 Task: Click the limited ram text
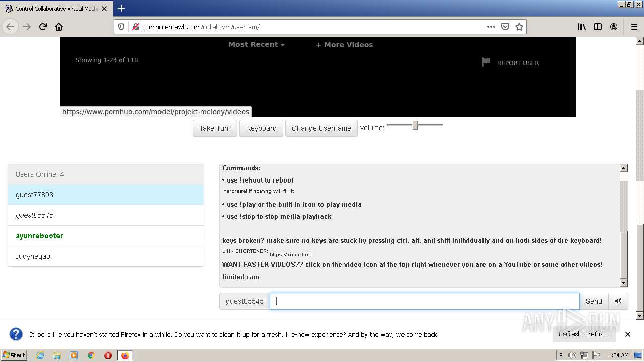pos(240,277)
